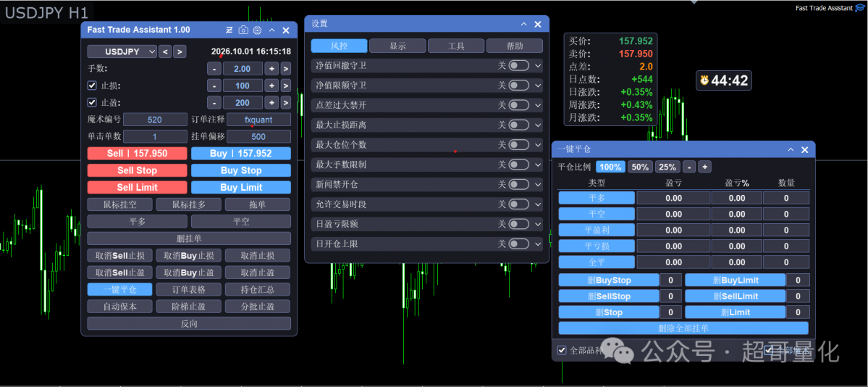Decrease 平仓比例 with minus button

click(689, 167)
